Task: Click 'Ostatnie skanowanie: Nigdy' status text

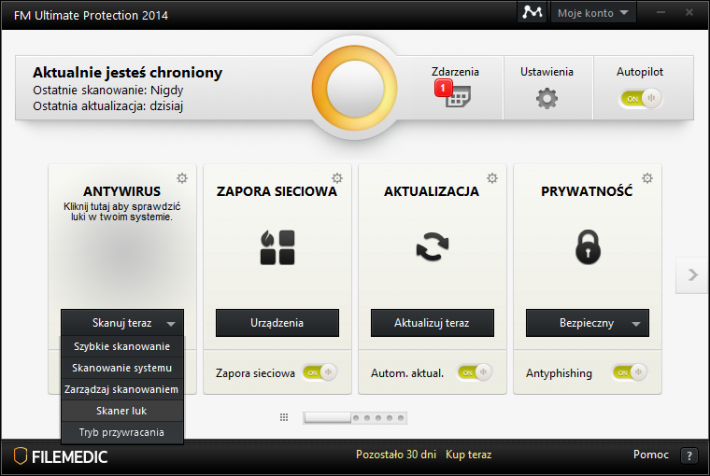Action: 108,90
